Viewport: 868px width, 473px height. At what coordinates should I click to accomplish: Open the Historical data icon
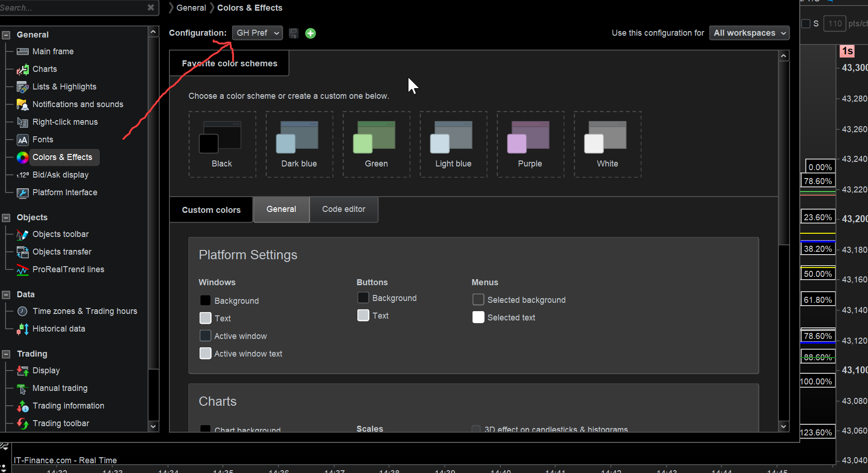point(22,329)
